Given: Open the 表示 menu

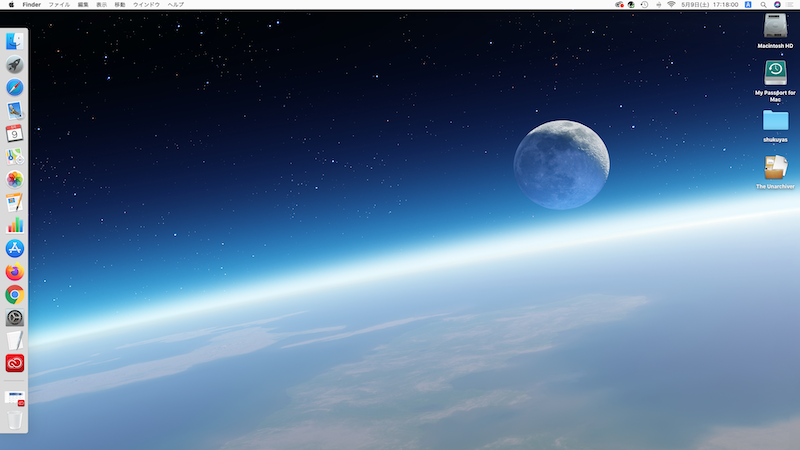Looking at the screenshot, I should coord(102,5).
